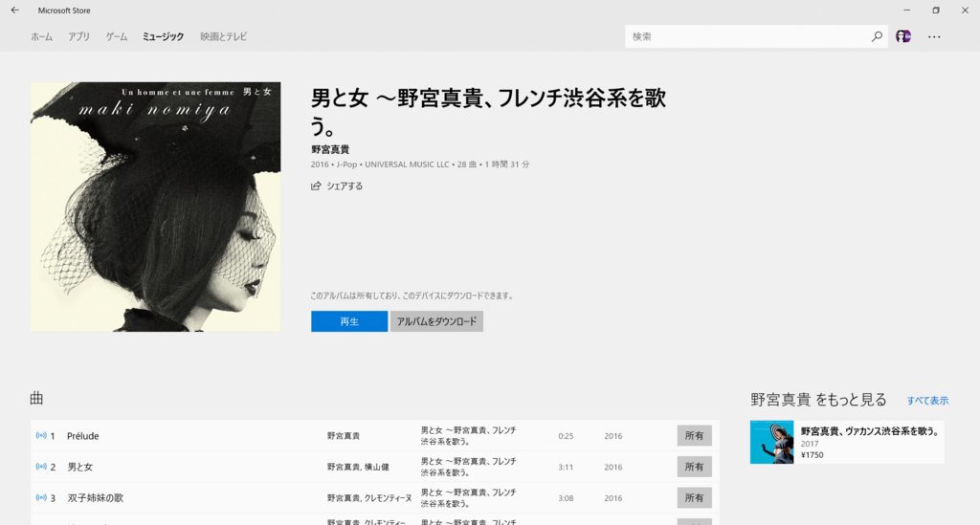
Task: Click the share icon next to シェアする
Action: click(x=316, y=186)
